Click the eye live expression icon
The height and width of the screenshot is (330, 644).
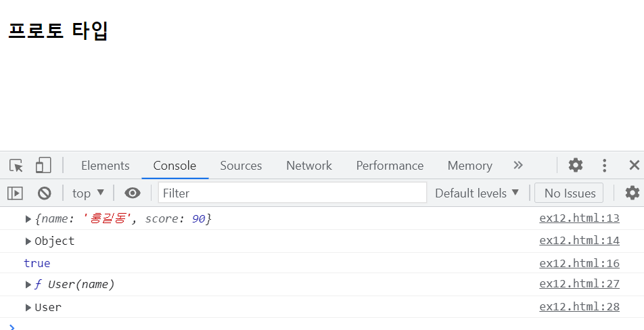(133, 193)
